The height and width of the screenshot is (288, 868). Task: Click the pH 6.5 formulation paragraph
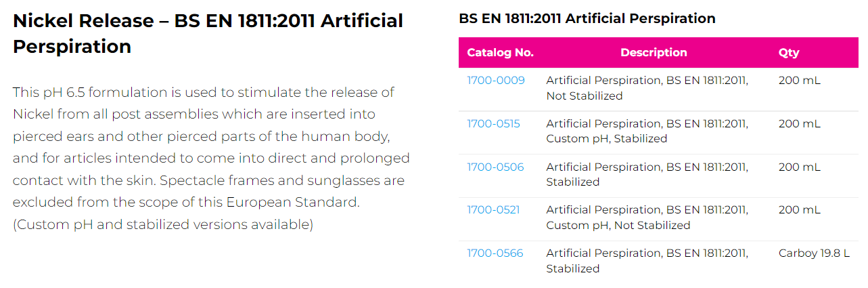(211, 158)
